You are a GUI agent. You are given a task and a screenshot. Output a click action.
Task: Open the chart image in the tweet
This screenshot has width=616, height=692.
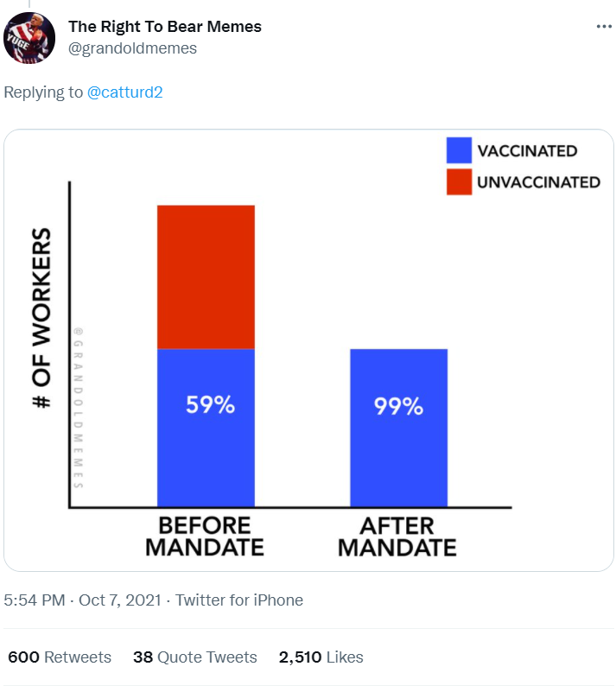click(x=308, y=351)
